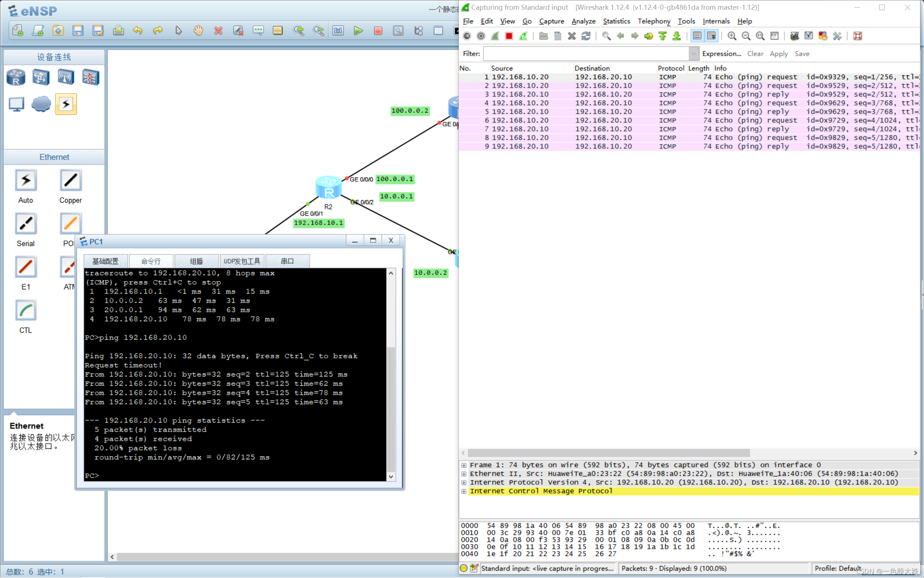
Task: Open the Wireshark filter history dropdown
Action: (x=693, y=53)
